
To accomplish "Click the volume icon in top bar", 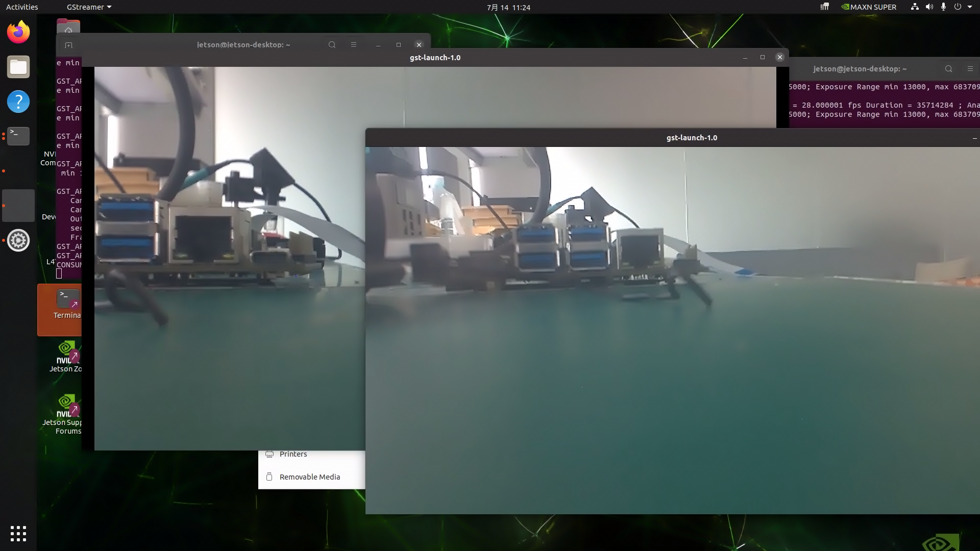I will pos(929,7).
